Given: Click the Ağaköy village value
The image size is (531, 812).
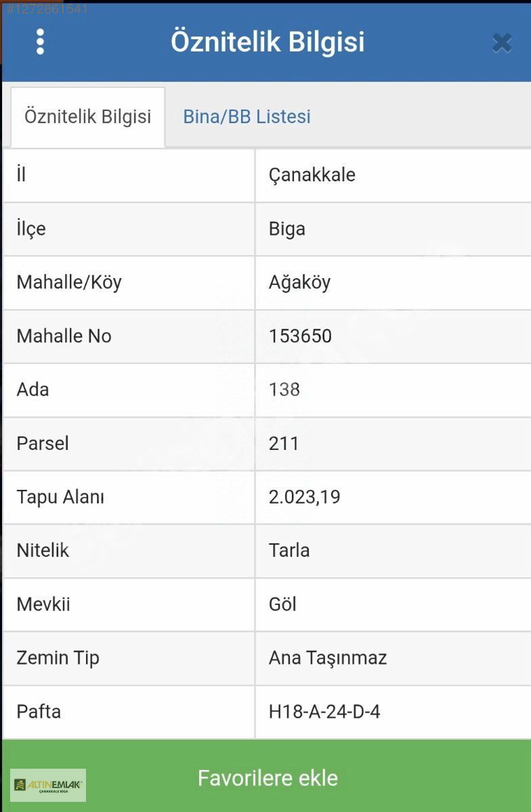Looking at the screenshot, I should click(299, 282).
